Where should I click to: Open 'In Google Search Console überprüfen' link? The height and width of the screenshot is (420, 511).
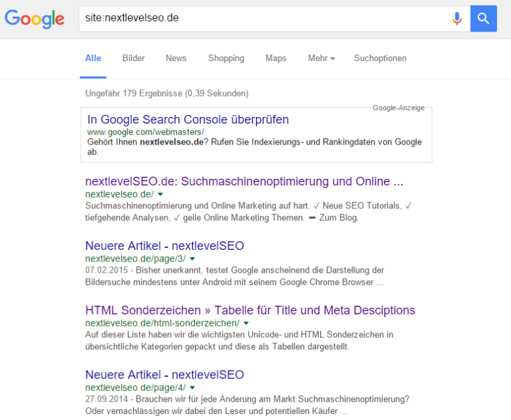(188, 120)
